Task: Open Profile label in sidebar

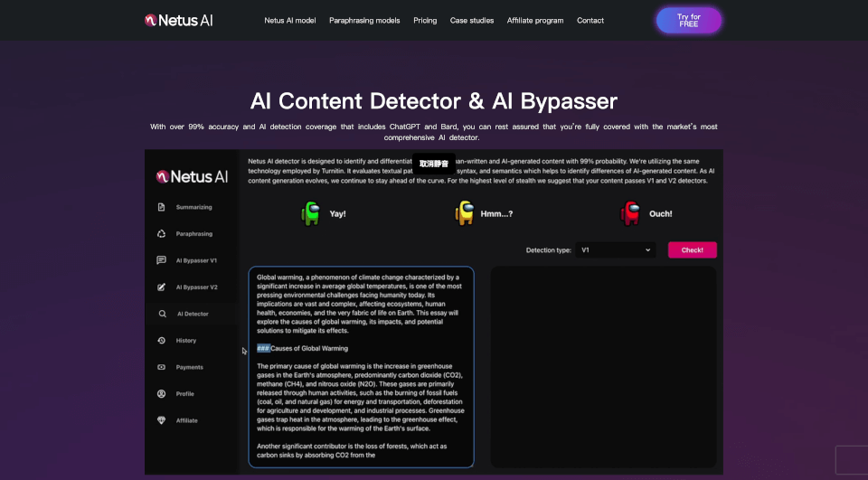Action: click(184, 393)
